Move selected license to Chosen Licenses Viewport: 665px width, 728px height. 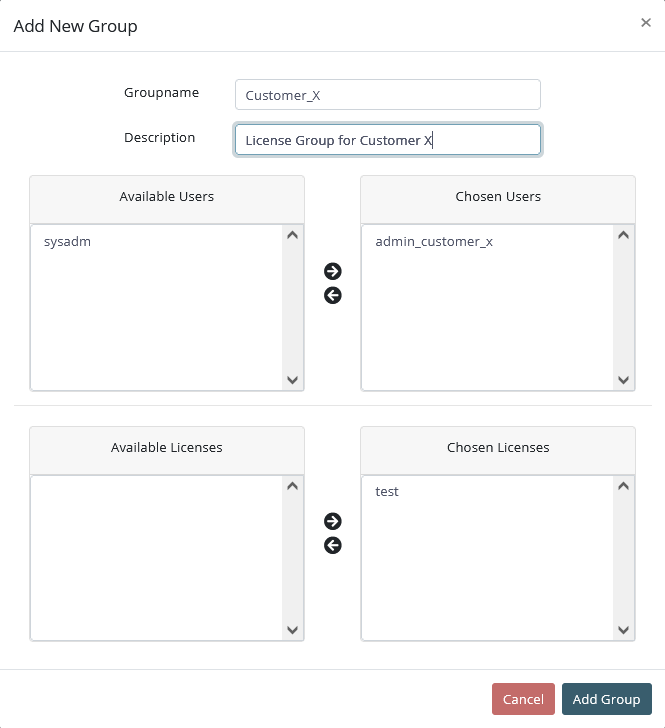pos(333,521)
